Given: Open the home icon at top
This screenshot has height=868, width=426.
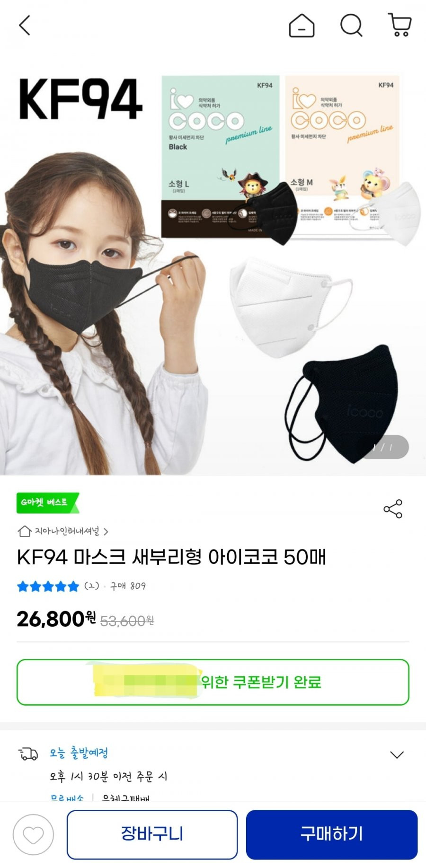Looking at the screenshot, I should point(302,25).
